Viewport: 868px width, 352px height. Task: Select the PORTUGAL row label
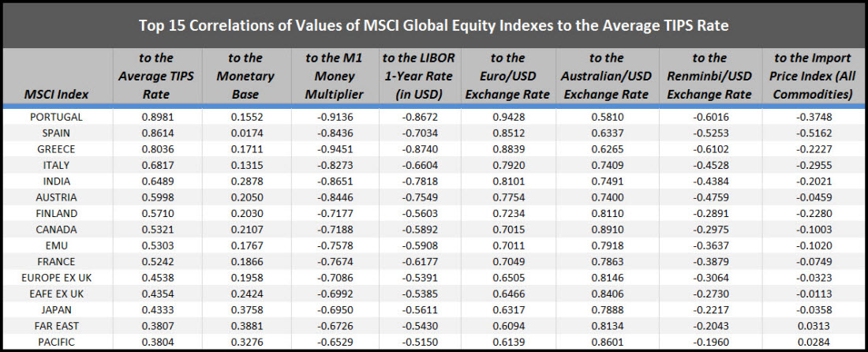coord(58,117)
